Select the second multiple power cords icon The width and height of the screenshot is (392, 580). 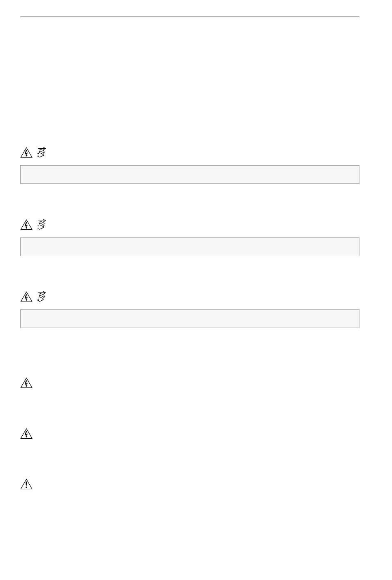coord(41,225)
